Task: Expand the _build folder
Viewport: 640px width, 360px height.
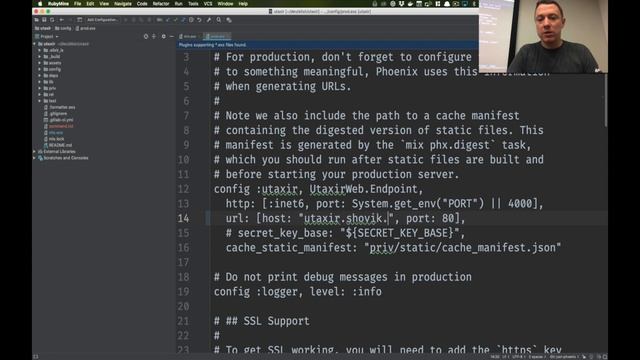Action: [x=40, y=56]
